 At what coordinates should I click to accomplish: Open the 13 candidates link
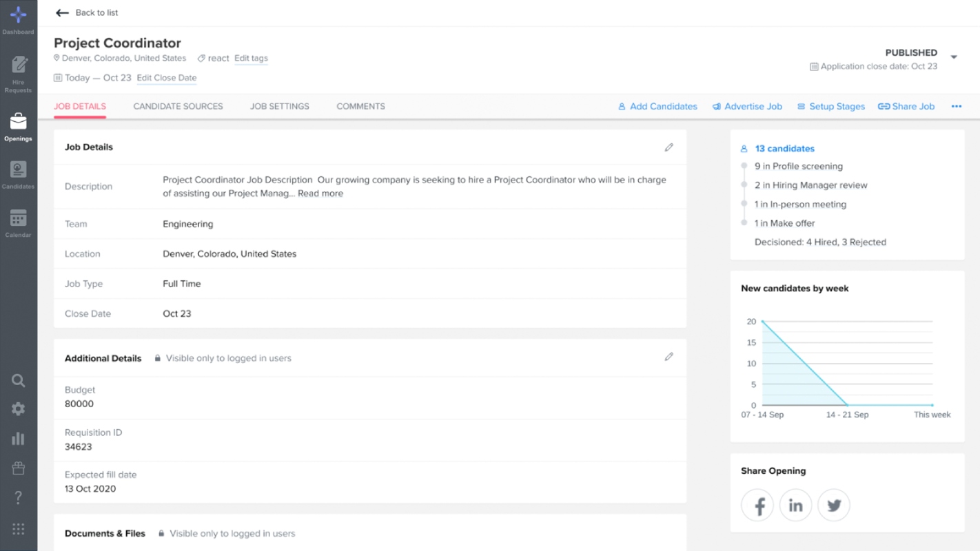click(784, 149)
